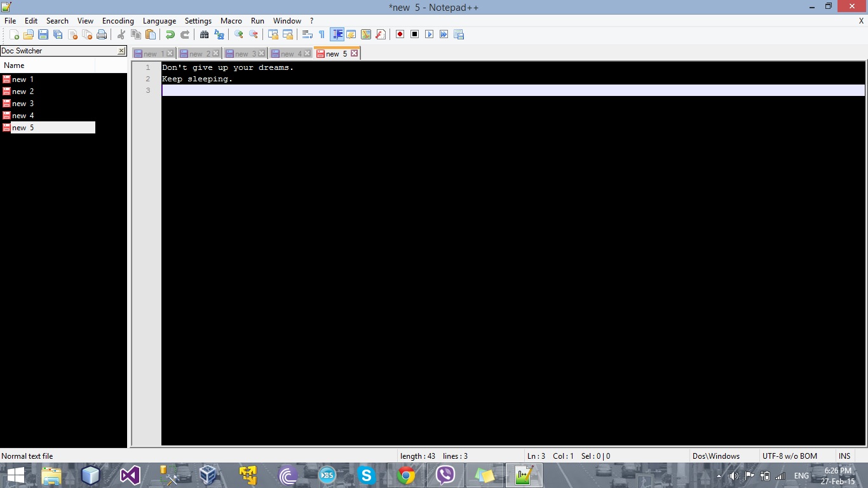Screen dimensions: 868x488
Task: Cut selection using scissors icon
Action: 121,34
